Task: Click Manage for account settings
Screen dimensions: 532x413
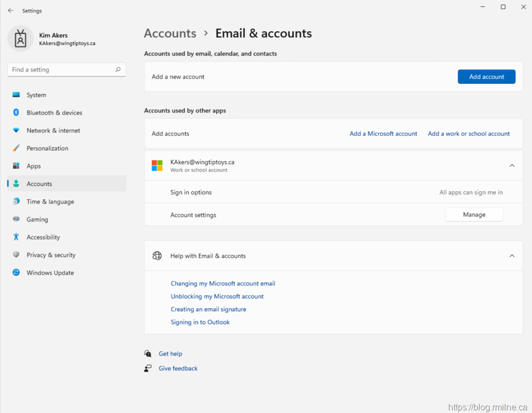Action: [474, 215]
